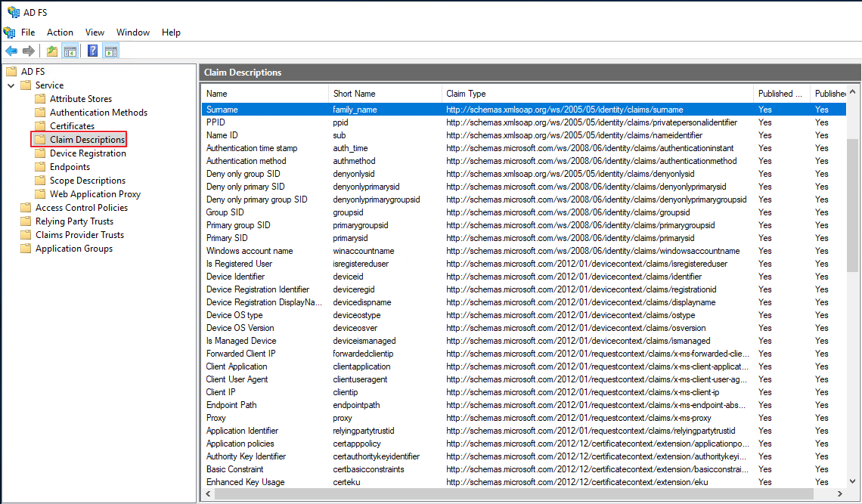This screenshot has height=504, width=862.
Task: Select the Is Registered User row
Action: (x=523, y=264)
